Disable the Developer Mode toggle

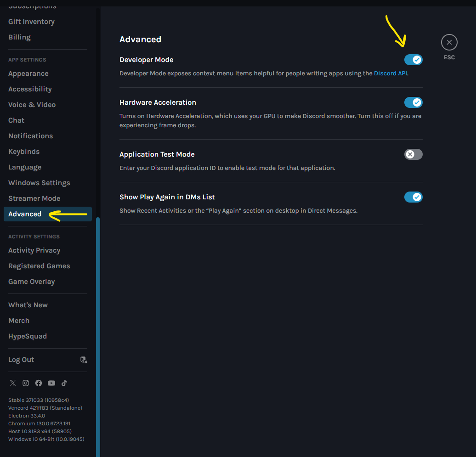[x=413, y=60]
